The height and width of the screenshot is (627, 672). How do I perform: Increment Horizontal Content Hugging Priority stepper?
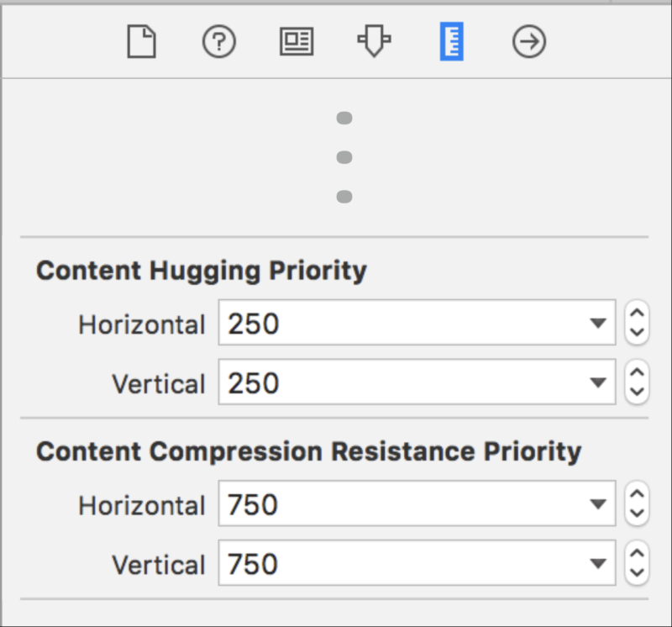pos(637,314)
